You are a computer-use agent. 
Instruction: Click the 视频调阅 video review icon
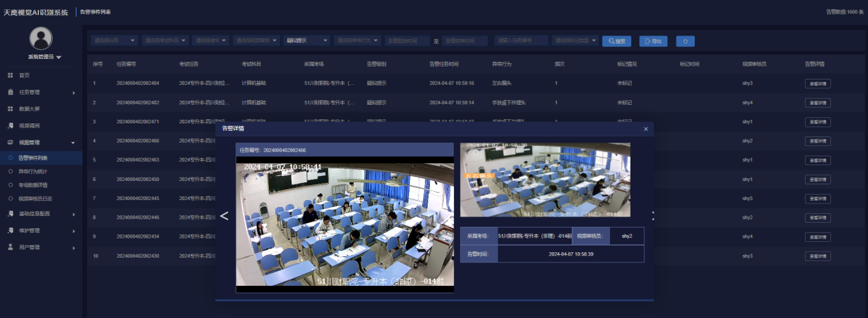(10, 125)
